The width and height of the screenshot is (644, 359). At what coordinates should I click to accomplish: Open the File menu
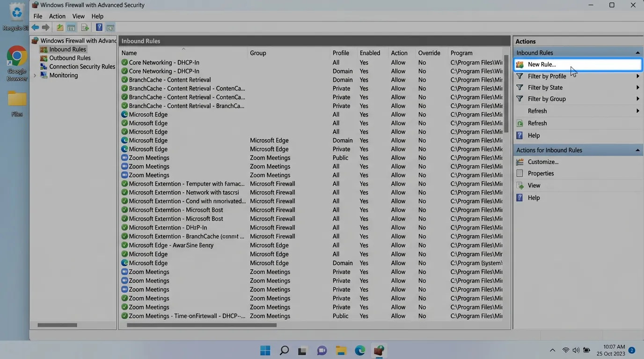pyautogui.click(x=38, y=16)
